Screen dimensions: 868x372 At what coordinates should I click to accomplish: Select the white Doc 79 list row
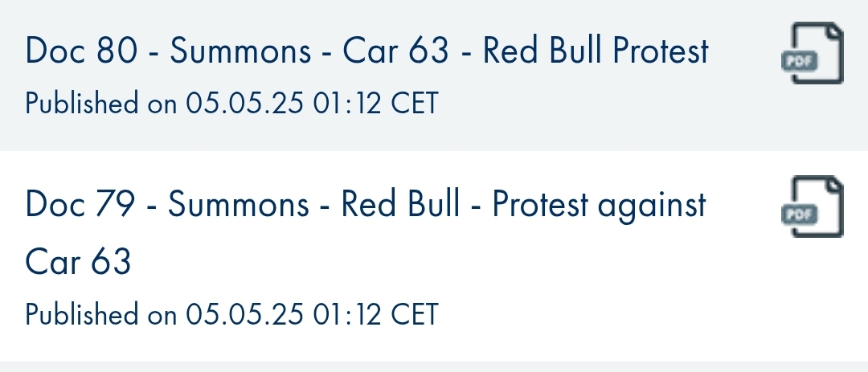434,255
